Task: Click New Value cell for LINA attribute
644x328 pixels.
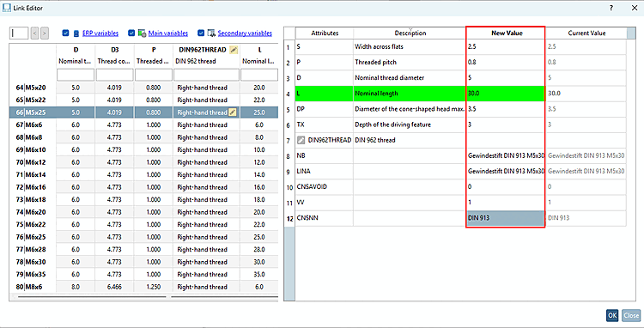Action: 506,171
